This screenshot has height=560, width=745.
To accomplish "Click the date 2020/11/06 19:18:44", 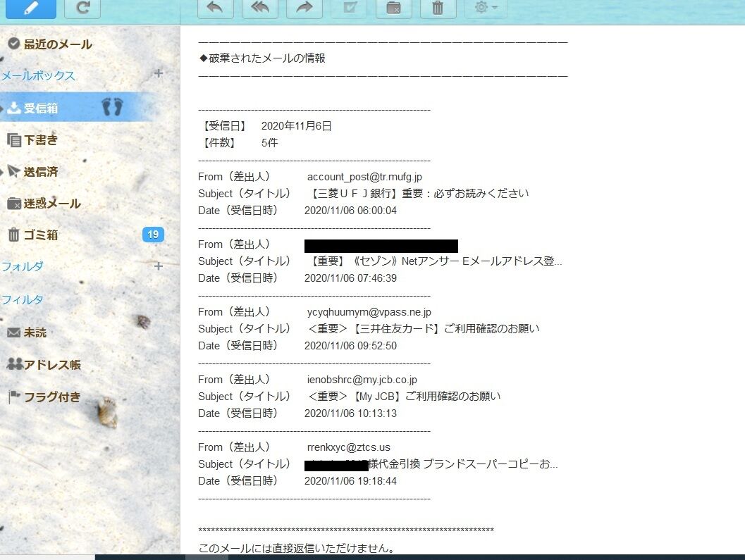I will tap(350, 480).
